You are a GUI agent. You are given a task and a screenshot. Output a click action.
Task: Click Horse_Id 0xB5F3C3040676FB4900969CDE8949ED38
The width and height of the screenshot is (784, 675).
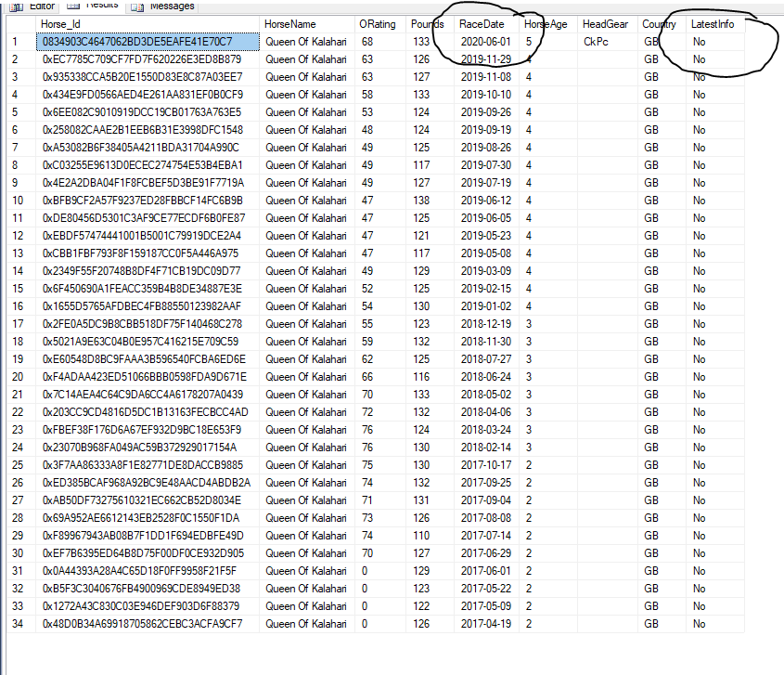148,589
